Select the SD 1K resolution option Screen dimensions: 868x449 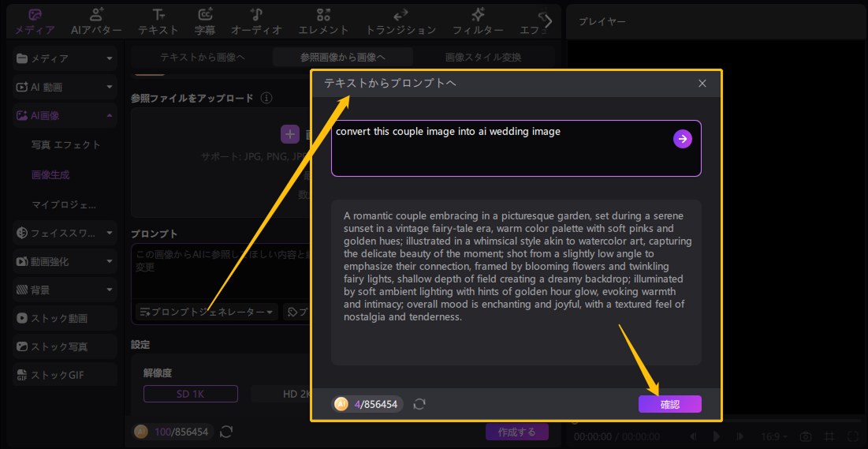190,393
